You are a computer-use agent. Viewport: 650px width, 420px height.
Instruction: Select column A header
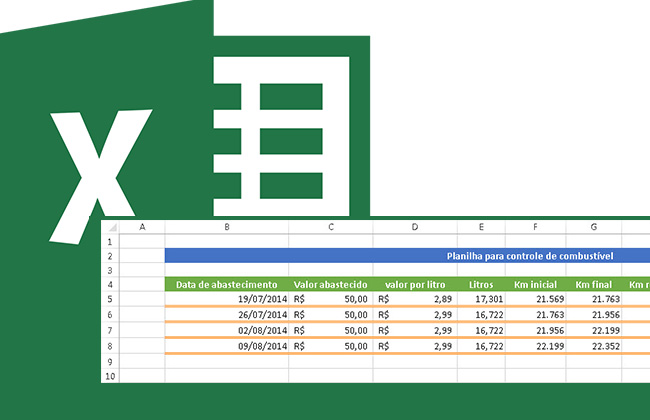142,227
